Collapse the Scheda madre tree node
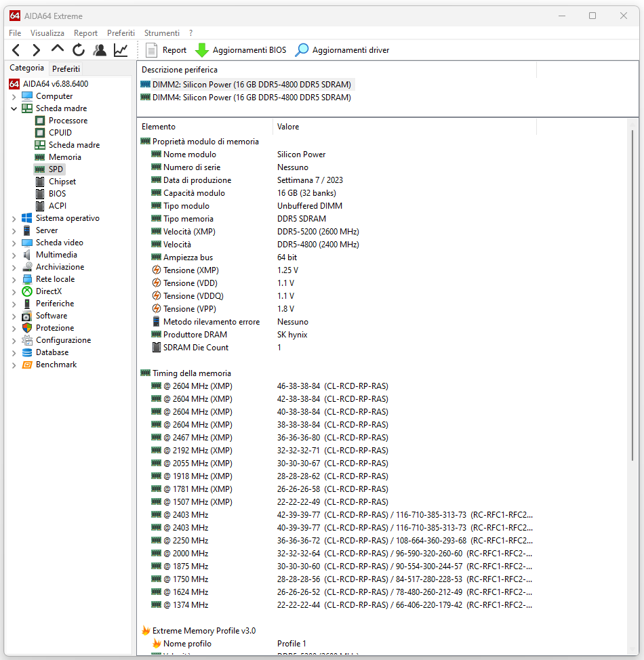Image resolution: width=644 pixels, height=660 pixels. [14, 108]
